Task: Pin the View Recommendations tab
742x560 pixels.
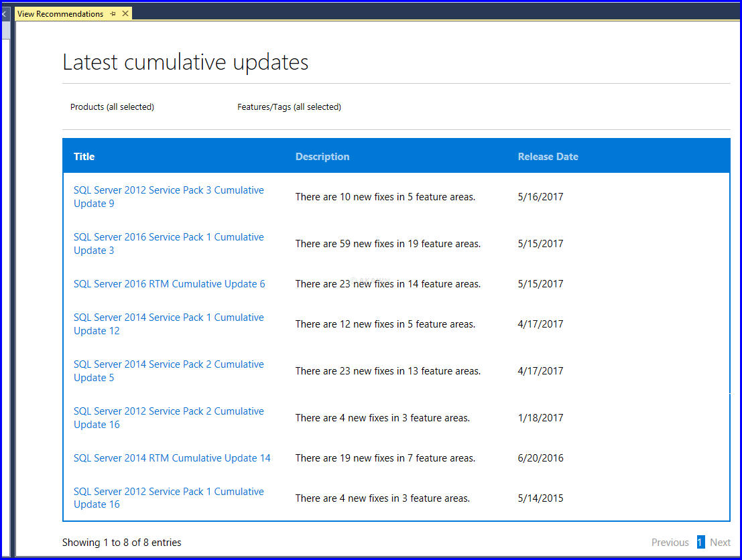Action: coord(113,13)
